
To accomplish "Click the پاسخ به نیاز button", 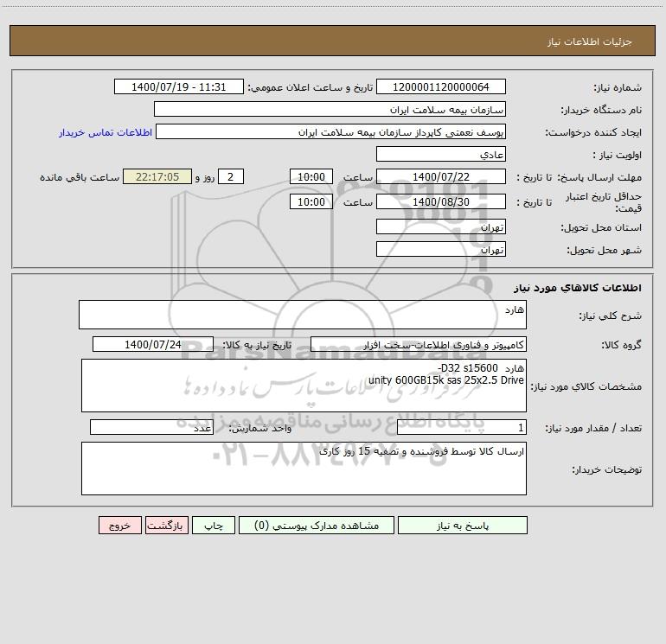I will pos(463,525).
